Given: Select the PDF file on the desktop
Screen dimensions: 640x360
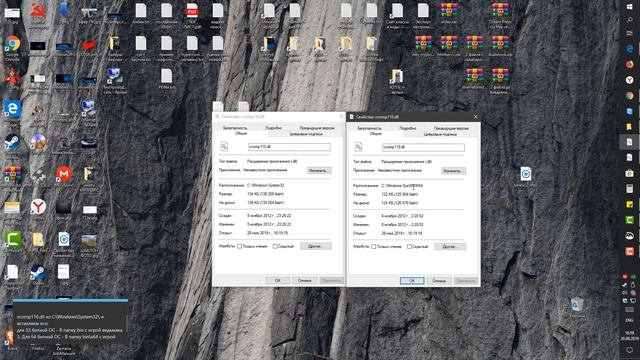Looking at the screenshot, I should [192, 11].
